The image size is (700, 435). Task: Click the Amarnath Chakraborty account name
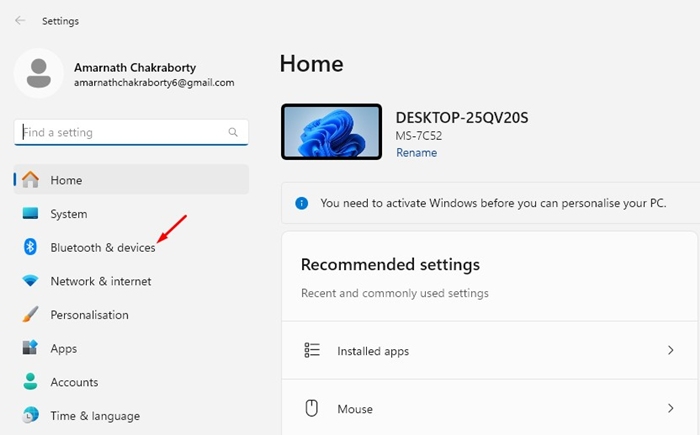[135, 67]
